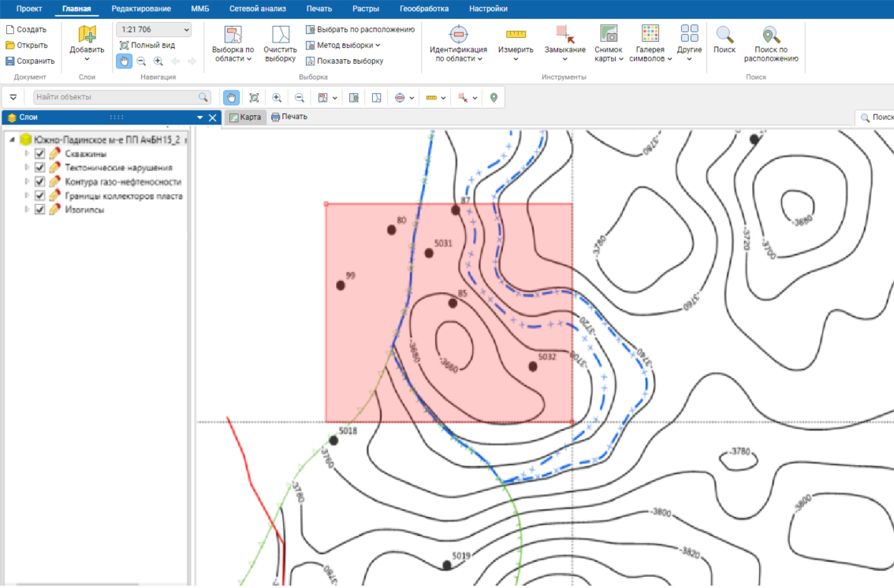The image size is (894, 588).
Task: Activate the Замыкание snapping tool
Action: [564, 35]
